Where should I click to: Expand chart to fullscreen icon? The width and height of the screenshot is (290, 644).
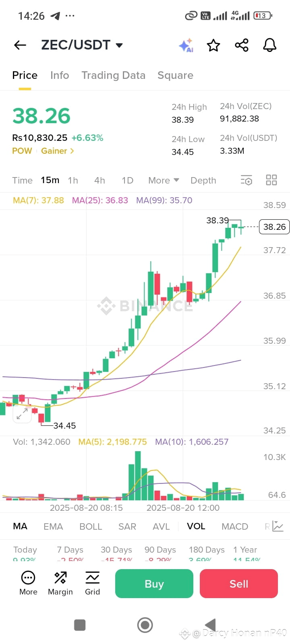(x=22, y=414)
